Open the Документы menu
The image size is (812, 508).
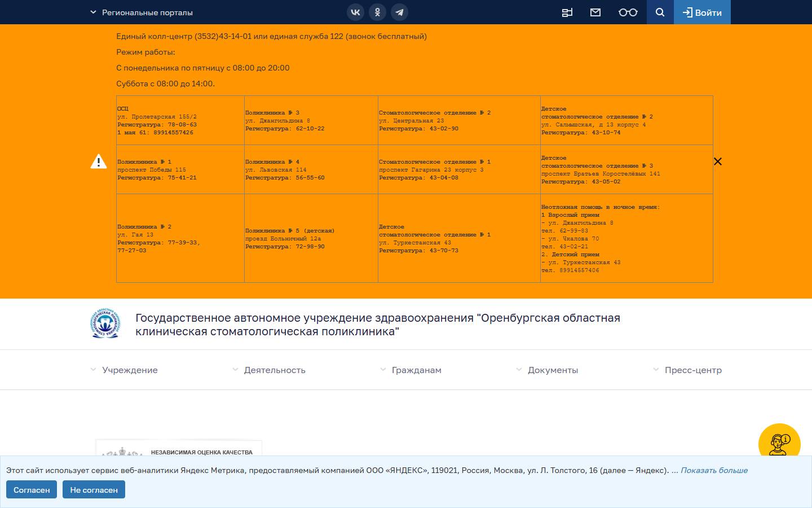[547, 370]
